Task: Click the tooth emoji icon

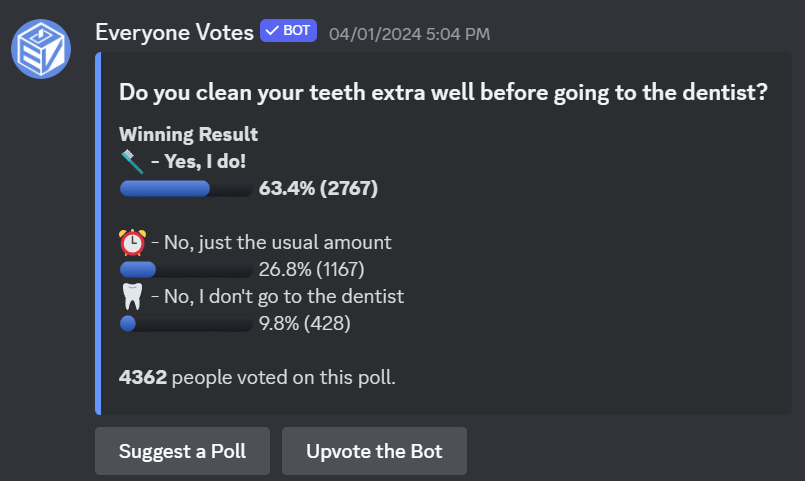Action: click(132, 296)
